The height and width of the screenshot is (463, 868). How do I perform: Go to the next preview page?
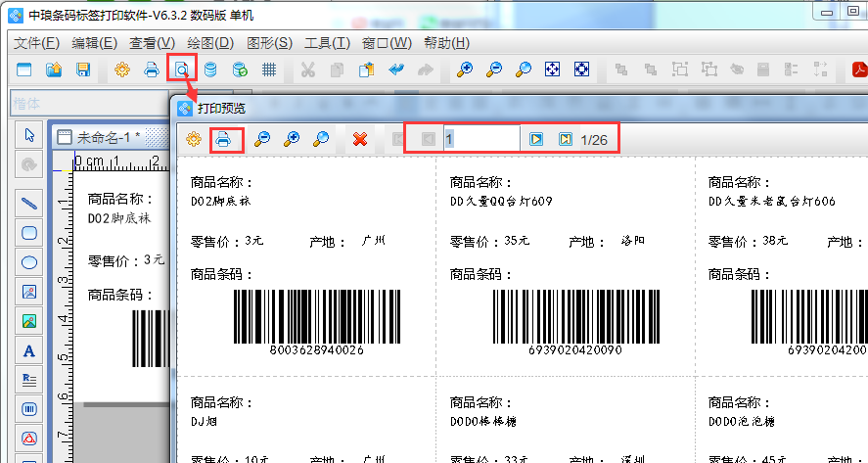click(x=535, y=139)
